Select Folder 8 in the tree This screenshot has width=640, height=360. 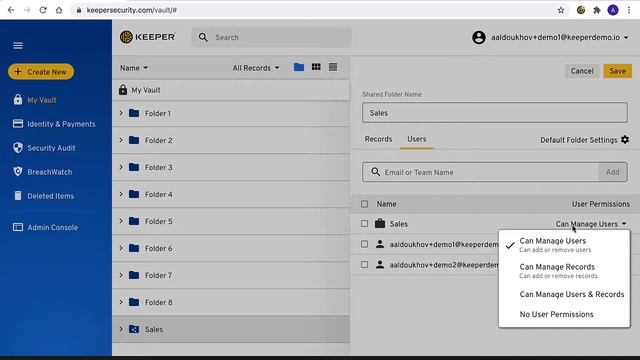(x=231, y=302)
